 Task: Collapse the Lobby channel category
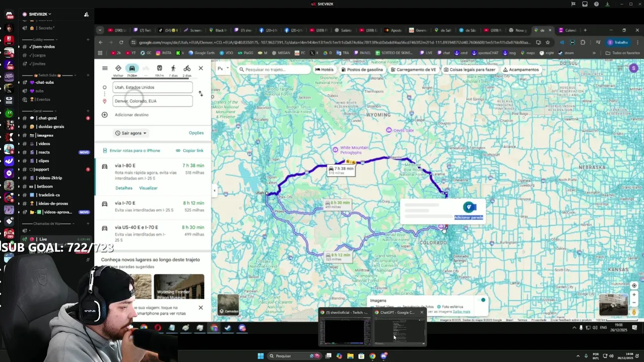[x=38, y=39]
